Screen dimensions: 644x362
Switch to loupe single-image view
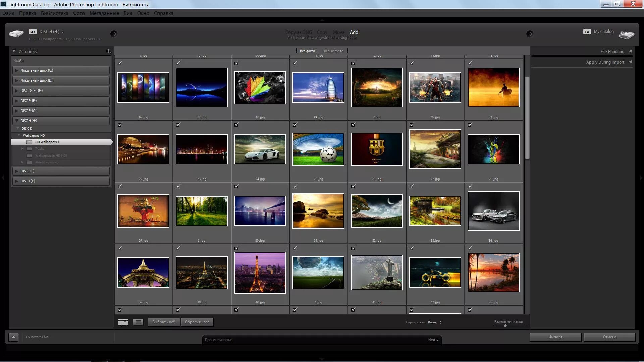[x=138, y=322]
